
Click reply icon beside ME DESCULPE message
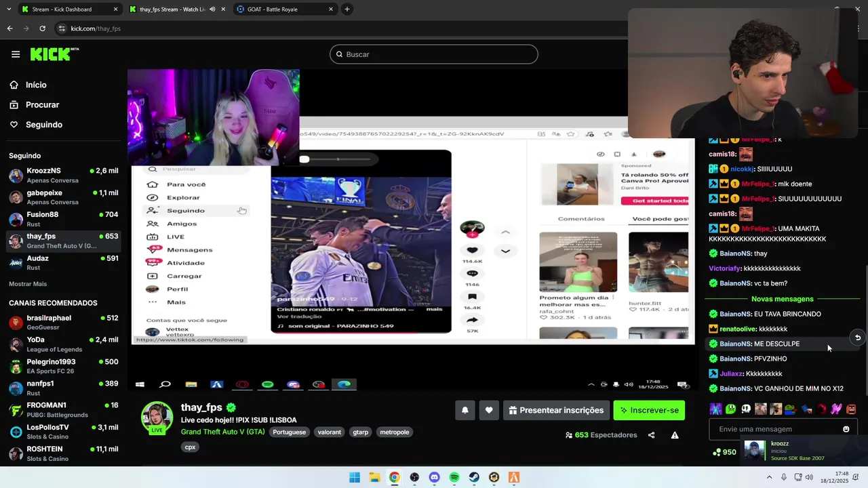click(x=857, y=338)
